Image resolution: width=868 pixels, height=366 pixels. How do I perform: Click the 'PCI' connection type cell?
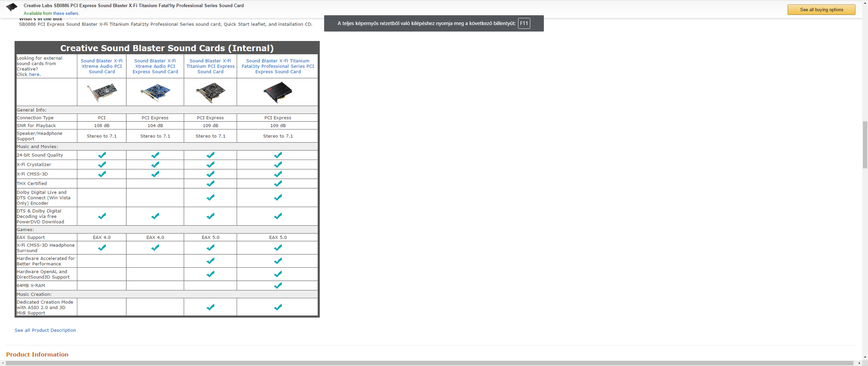click(x=102, y=118)
